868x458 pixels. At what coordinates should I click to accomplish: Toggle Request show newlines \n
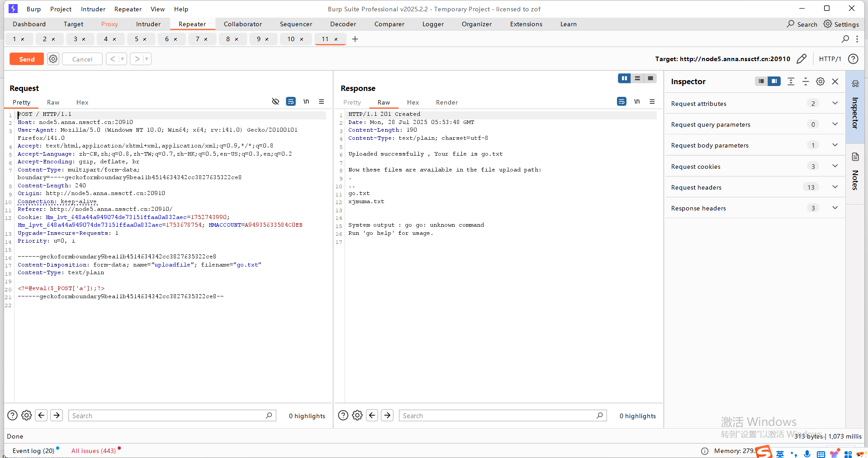[306, 101]
